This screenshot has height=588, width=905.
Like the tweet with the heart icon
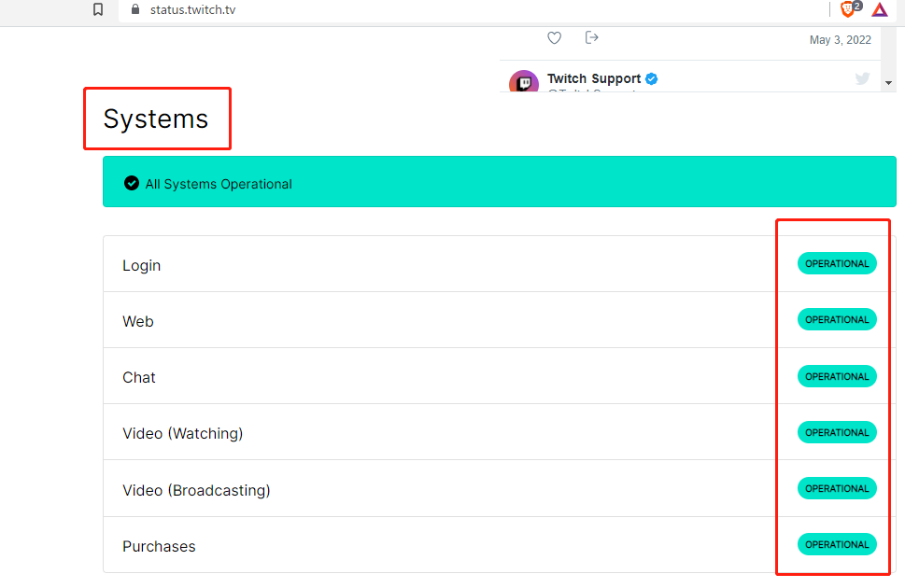pos(554,38)
